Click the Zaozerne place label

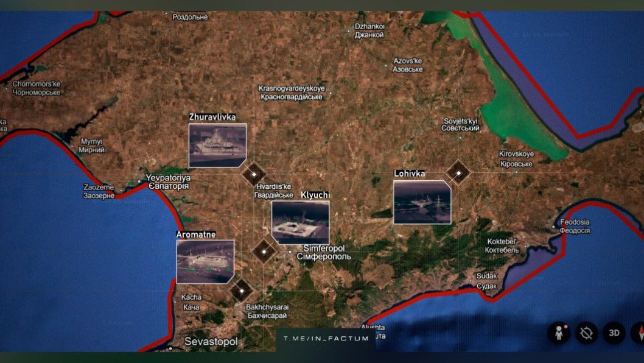pyautogui.click(x=99, y=191)
